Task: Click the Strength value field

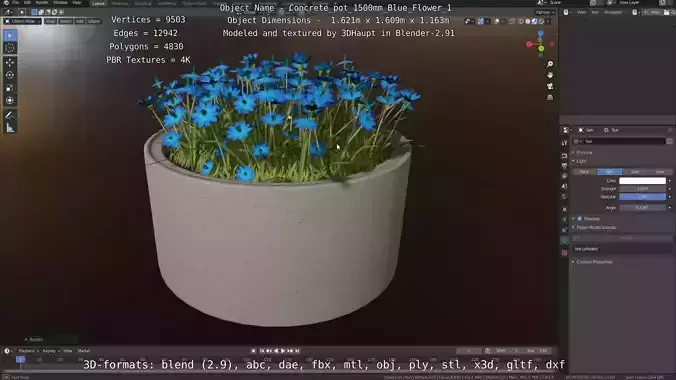Action: pos(642,188)
